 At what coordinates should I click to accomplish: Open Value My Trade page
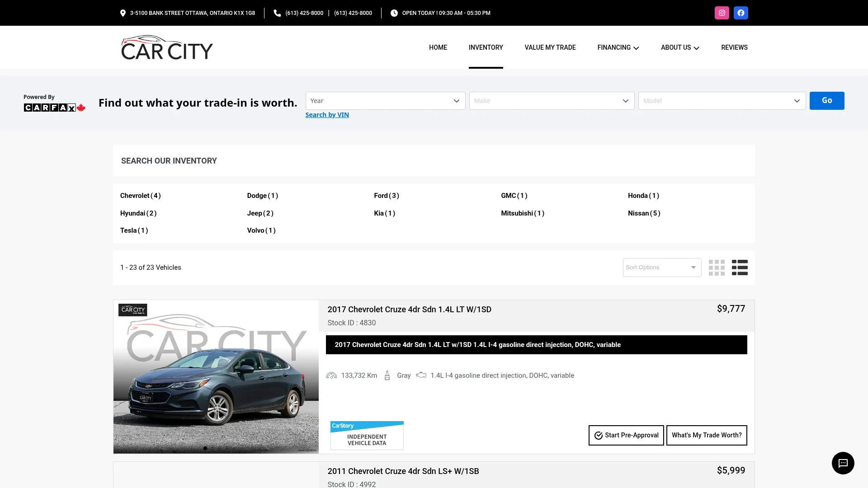click(x=550, y=47)
